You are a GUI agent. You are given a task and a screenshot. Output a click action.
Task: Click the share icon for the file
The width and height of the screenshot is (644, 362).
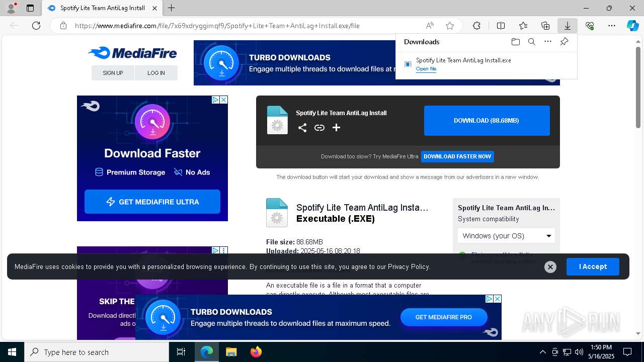click(302, 128)
